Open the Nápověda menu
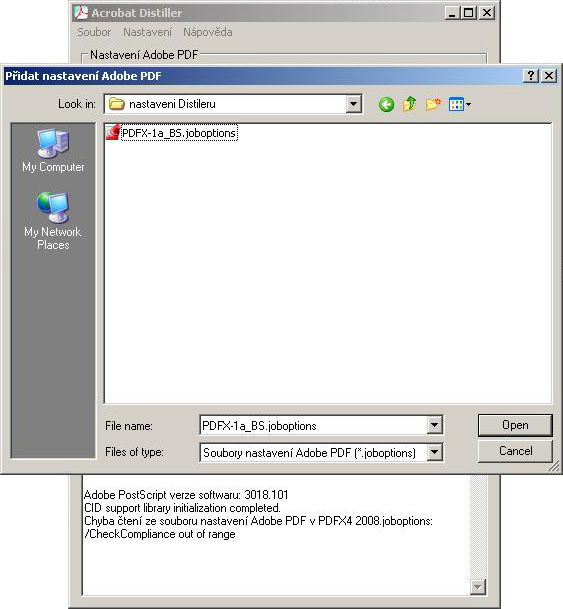563x609 pixels. point(208,32)
